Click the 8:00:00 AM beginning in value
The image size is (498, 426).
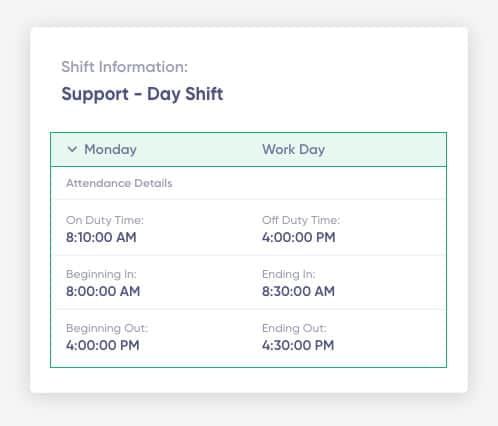point(103,291)
